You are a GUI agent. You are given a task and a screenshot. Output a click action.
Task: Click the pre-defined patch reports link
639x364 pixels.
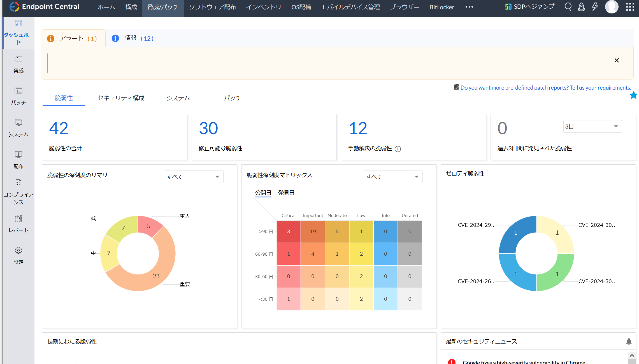tap(545, 88)
